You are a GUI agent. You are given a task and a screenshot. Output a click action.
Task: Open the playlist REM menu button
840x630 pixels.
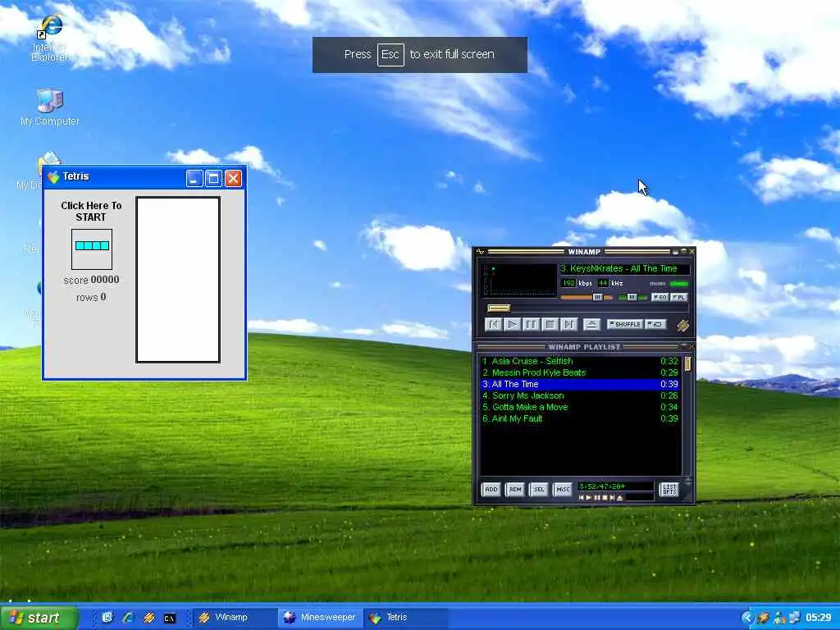pos(515,489)
